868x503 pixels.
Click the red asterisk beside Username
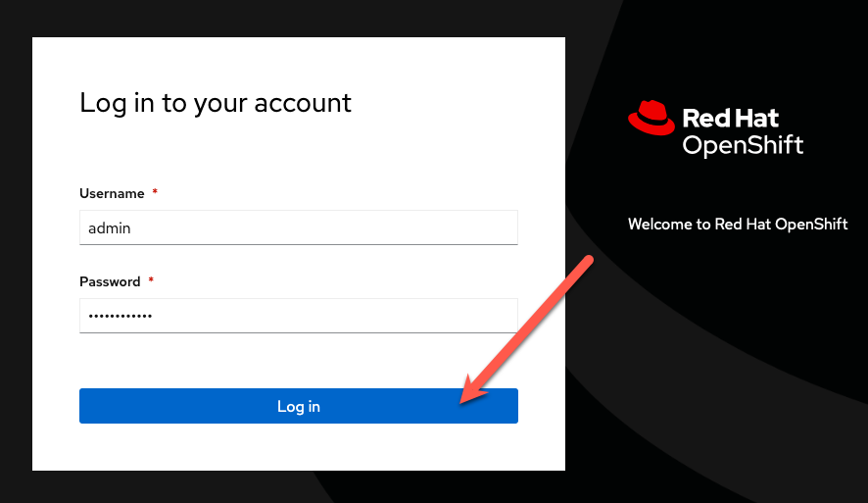155,191
